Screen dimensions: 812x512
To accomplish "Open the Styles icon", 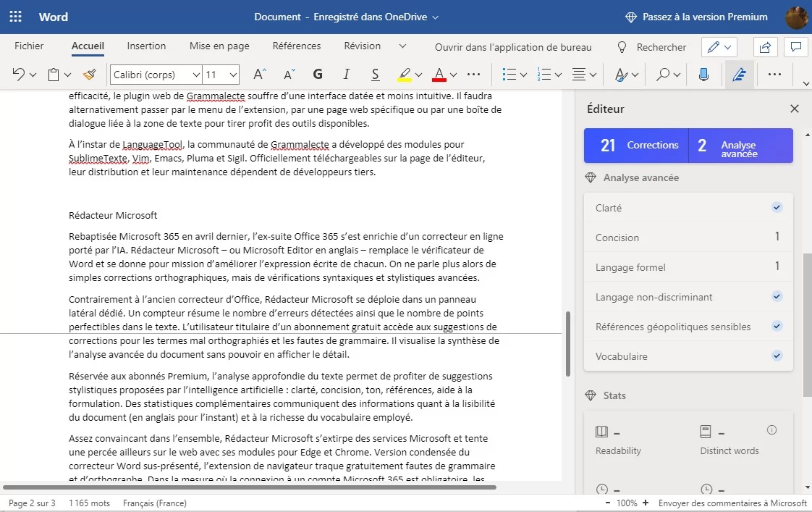I will 621,75.
